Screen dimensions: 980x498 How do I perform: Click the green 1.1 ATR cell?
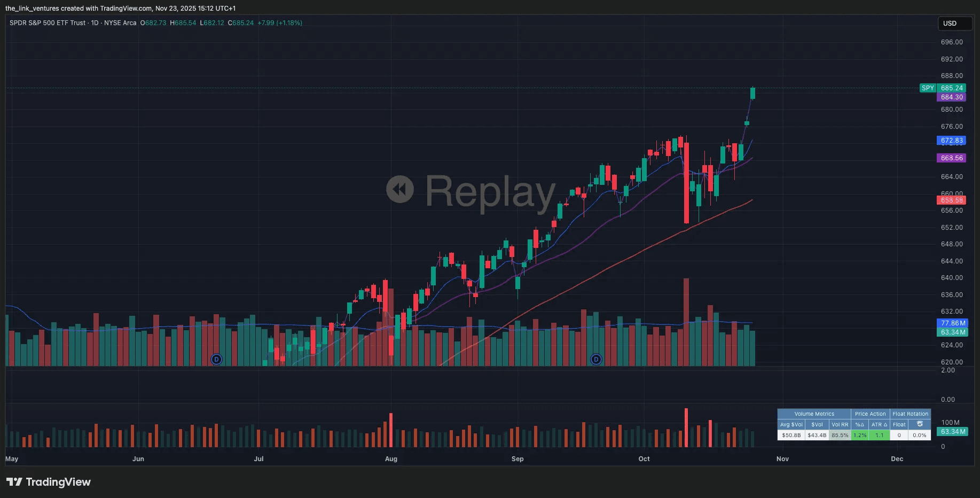coord(879,435)
